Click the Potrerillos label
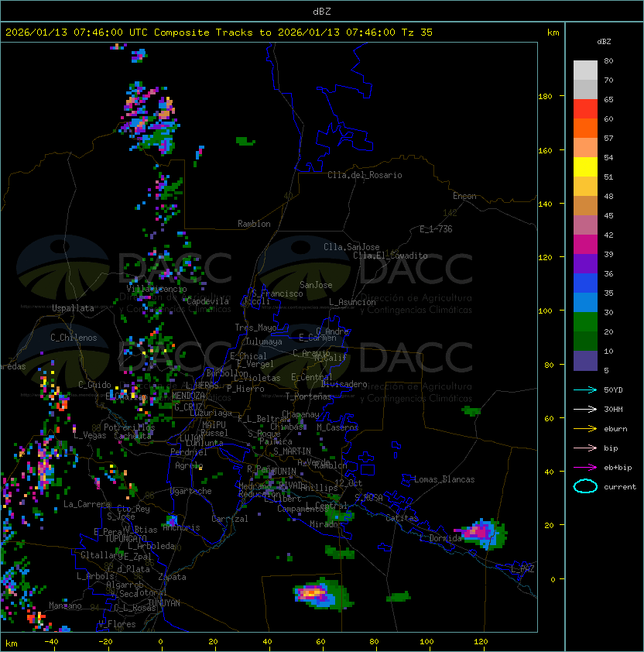644x652 pixels. tap(129, 427)
